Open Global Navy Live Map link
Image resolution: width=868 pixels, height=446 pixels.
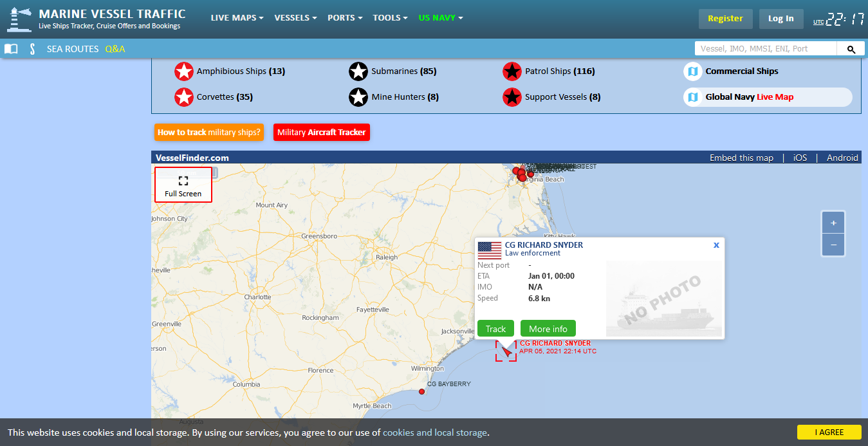[750, 97]
